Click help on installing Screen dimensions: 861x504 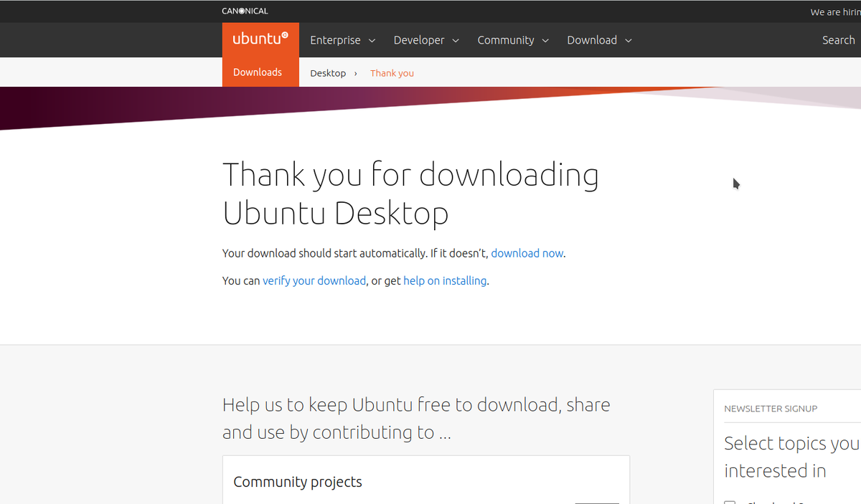pos(445,280)
